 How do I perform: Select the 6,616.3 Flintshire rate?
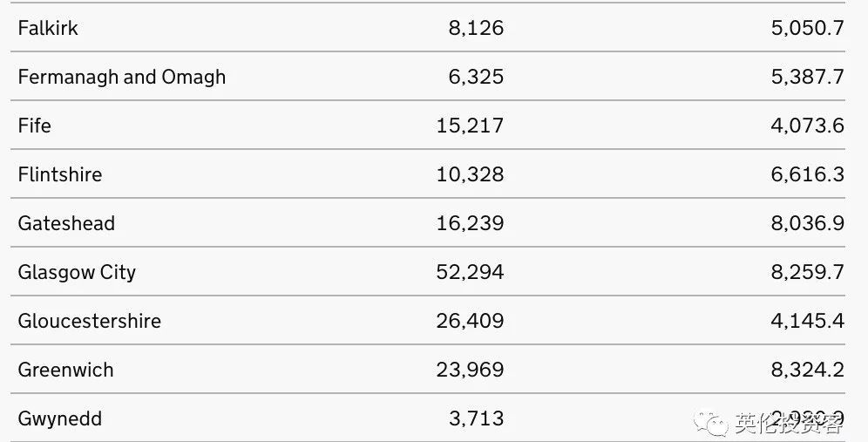click(x=807, y=174)
